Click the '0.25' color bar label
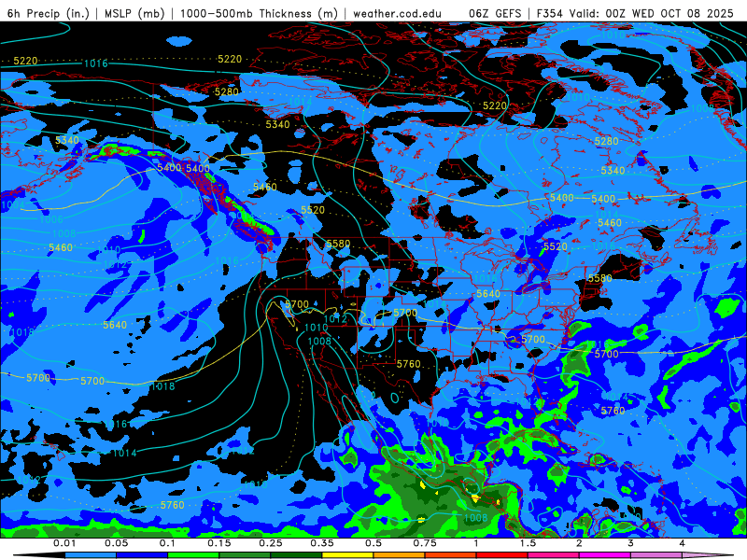Image resolution: width=747 pixels, height=560 pixels. click(x=271, y=543)
